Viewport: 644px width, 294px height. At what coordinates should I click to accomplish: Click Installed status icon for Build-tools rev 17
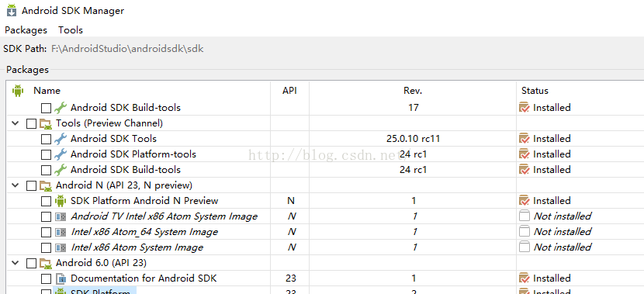point(525,108)
